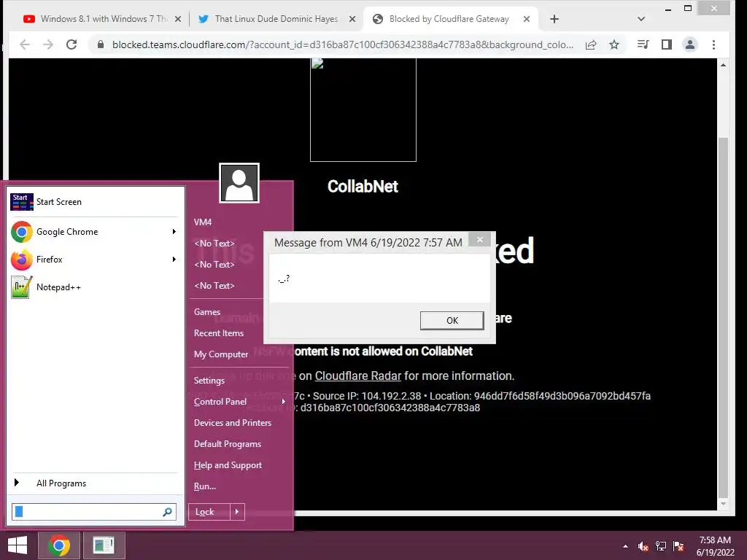Switch to That Linux Dude Twitter tab
This screenshot has height=560, width=747.
click(x=276, y=19)
